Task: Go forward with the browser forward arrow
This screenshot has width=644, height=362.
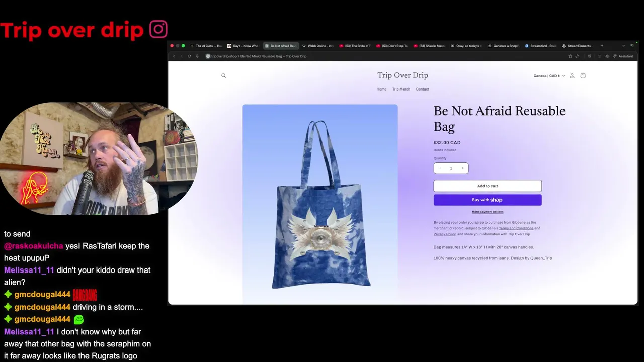Action: click(x=182, y=56)
